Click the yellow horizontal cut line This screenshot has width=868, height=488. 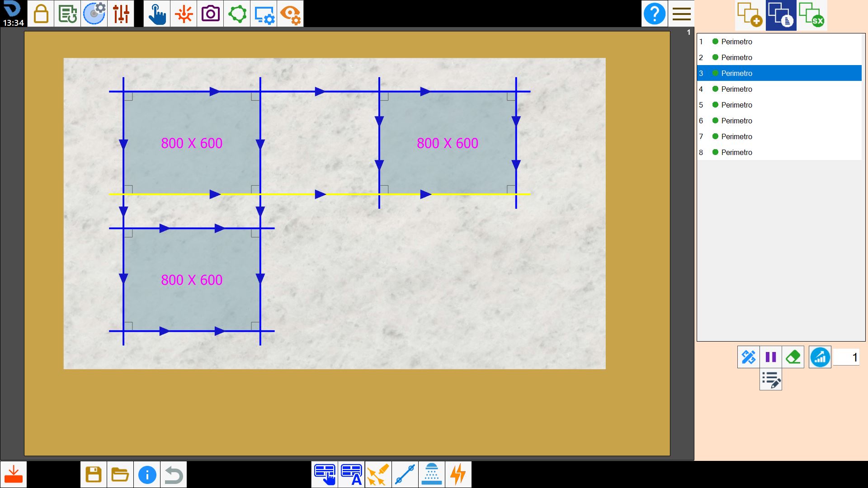pos(320,194)
